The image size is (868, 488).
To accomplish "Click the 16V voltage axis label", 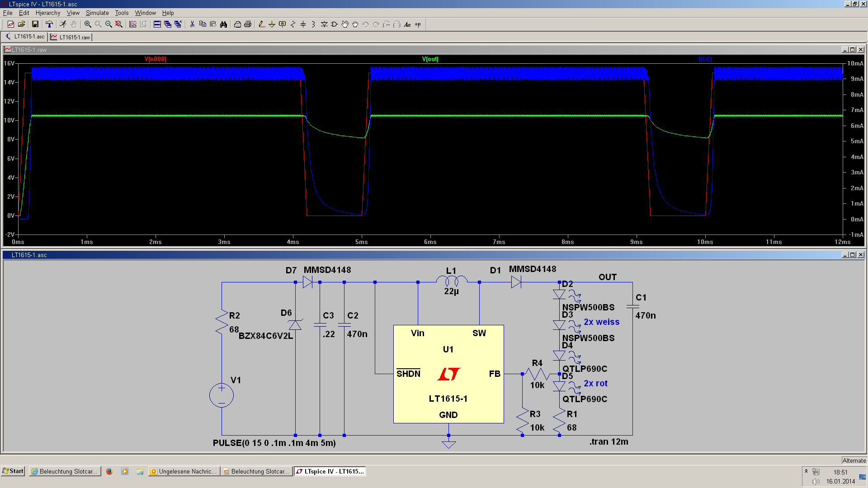I will click(9, 63).
